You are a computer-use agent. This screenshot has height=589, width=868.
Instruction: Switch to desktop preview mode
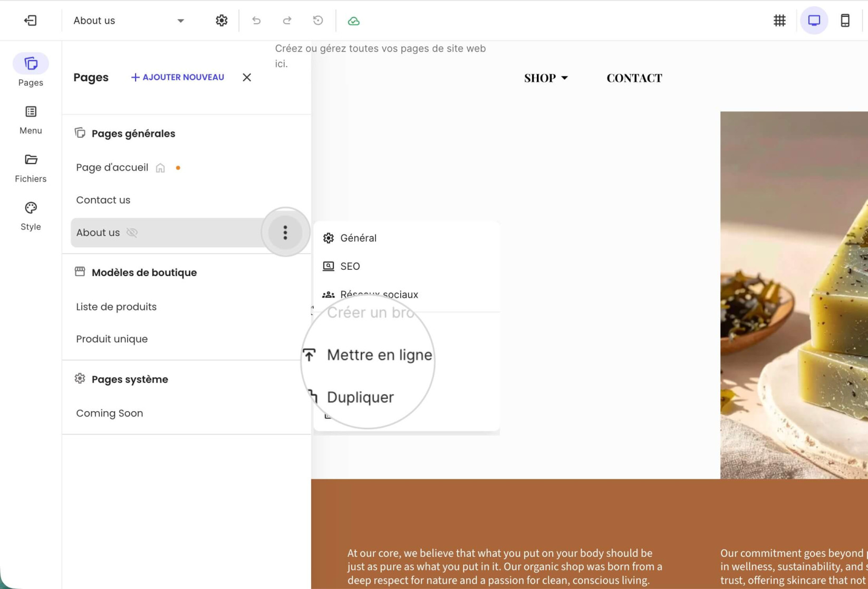point(814,21)
